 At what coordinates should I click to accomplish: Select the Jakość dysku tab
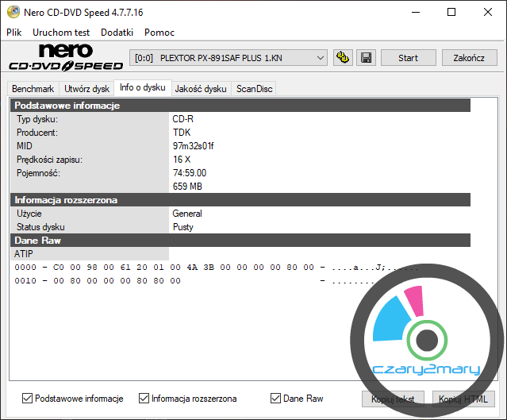coord(200,89)
